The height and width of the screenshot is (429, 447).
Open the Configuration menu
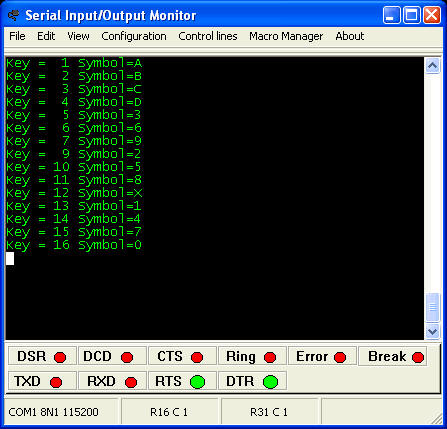pyautogui.click(x=134, y=36)
